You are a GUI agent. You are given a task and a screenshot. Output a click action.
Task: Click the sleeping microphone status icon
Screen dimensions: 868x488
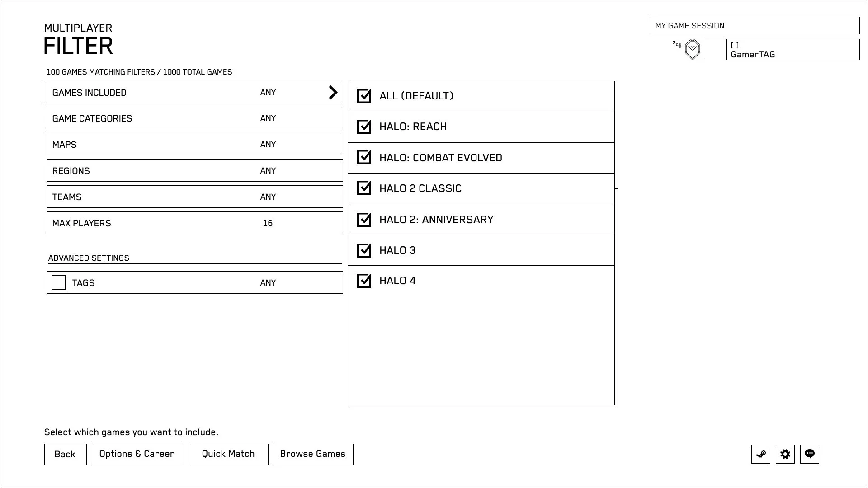(x=677, y=44)
